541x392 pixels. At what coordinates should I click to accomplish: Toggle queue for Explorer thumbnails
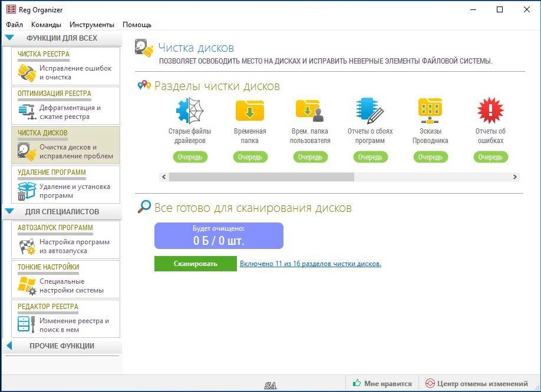tap(430, 157)
